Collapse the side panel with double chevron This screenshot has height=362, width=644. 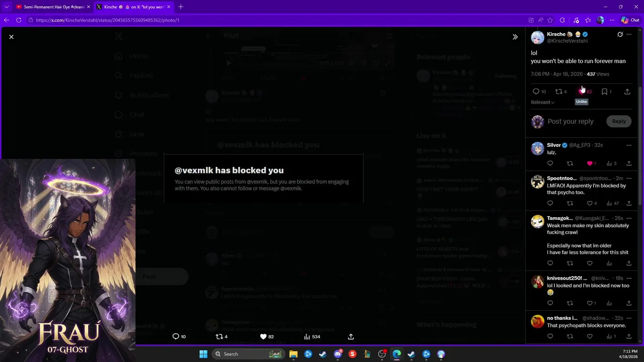(x=515, y=37)
